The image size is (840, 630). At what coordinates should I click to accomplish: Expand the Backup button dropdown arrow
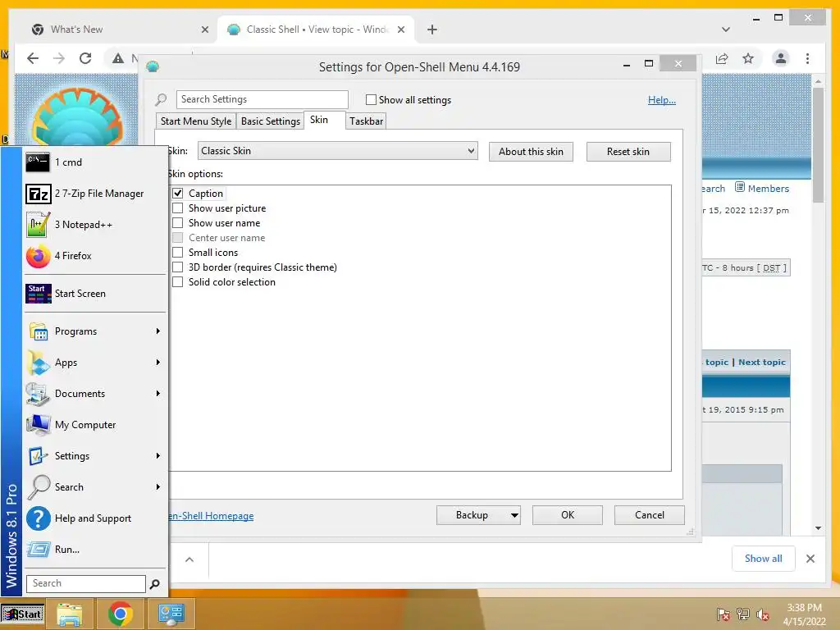514,515
